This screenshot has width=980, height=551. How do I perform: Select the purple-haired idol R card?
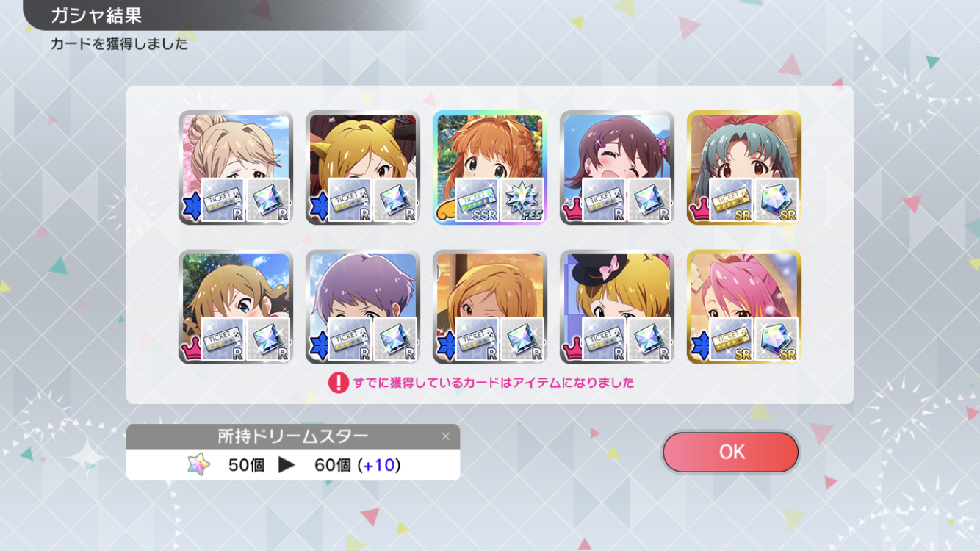coord(362,307)
